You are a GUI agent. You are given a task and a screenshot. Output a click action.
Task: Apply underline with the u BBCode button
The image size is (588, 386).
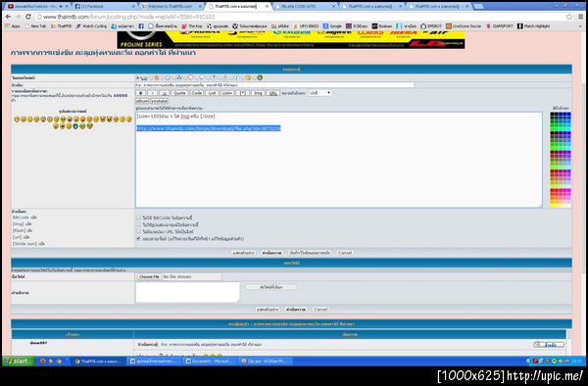[x=164, y=93]
